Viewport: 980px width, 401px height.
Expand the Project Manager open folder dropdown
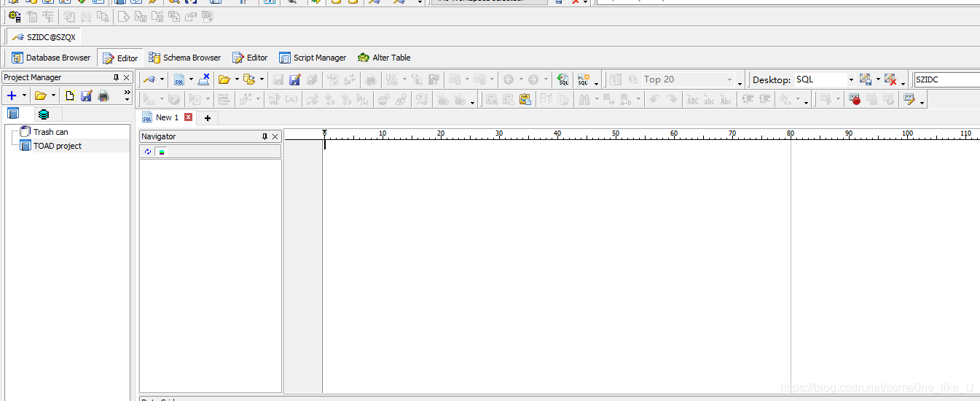[53, 96]
